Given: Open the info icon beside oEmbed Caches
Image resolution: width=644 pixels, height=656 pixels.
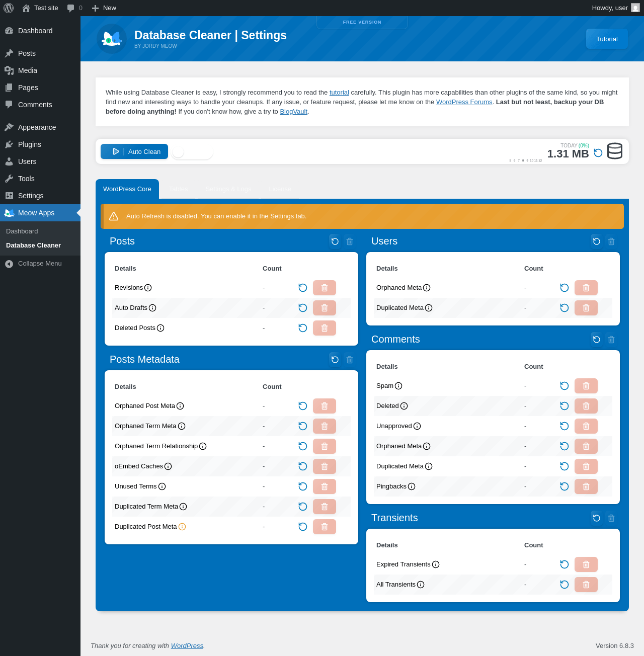Looking at the screenshot, I should 168,466.
